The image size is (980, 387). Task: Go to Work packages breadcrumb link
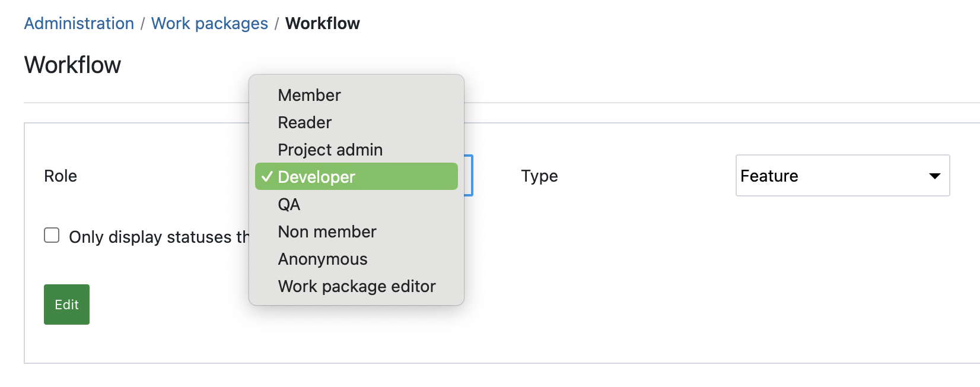(209, 24)
